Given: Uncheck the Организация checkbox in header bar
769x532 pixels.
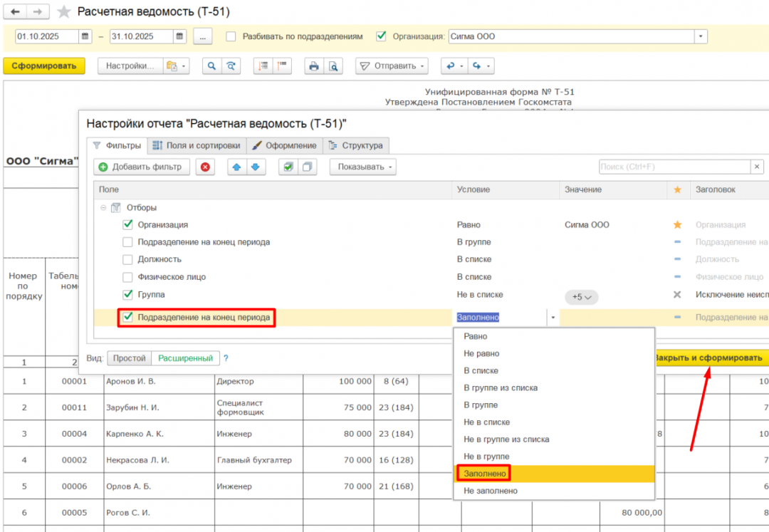Looking at the screenshot, I should pos(381,36).
